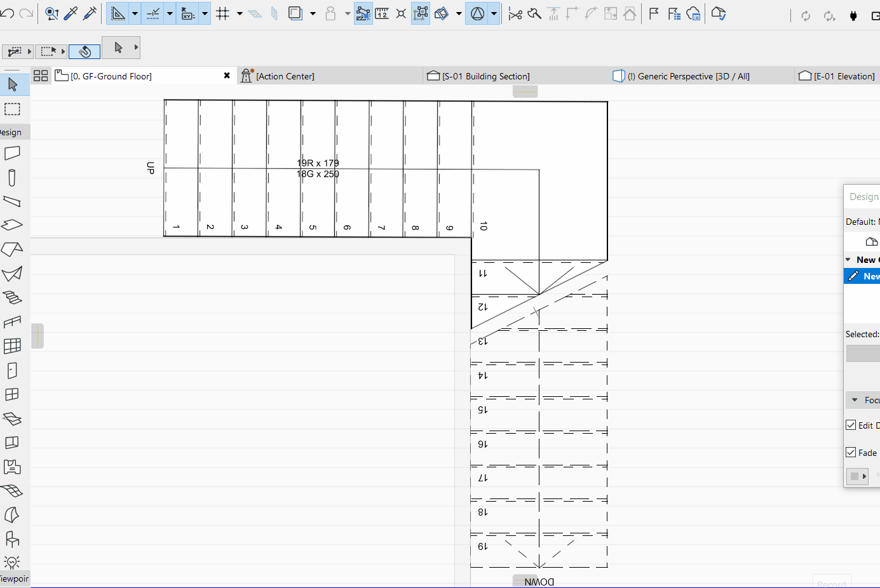The height and width of the screenshot is (588, 880).
Task: Click the color swatch at bottom of Design panel
Action: coord(855,476)
